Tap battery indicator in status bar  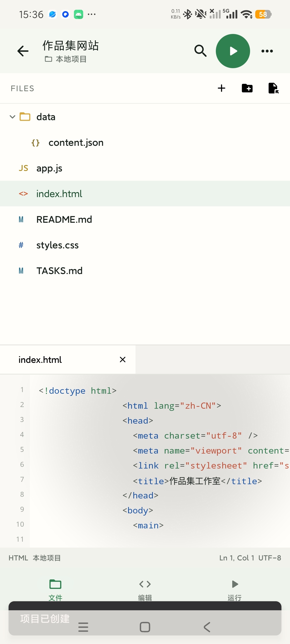click(x=263, y=14)
